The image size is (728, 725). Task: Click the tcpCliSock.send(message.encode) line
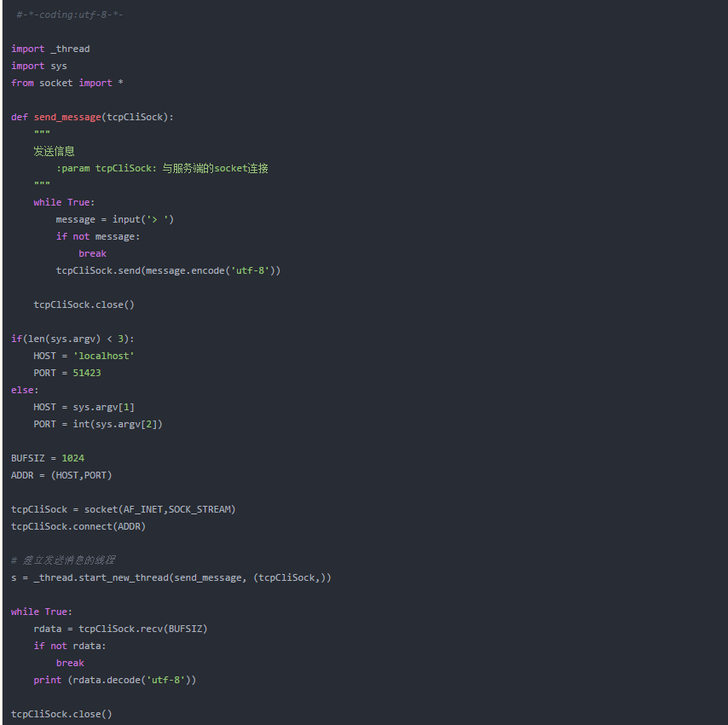(168, 270)
